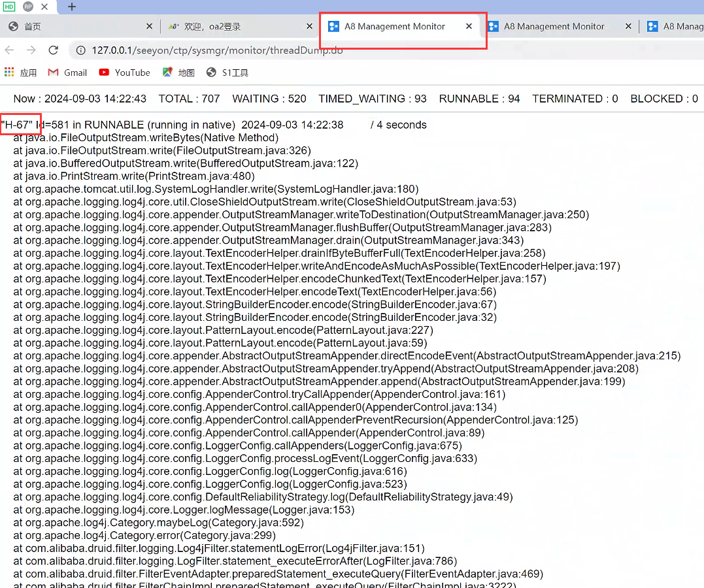Close the oa2登录 tab
The width and height of the screenshot is (704, 588).
pyautogui.click(x=309, y=27)
